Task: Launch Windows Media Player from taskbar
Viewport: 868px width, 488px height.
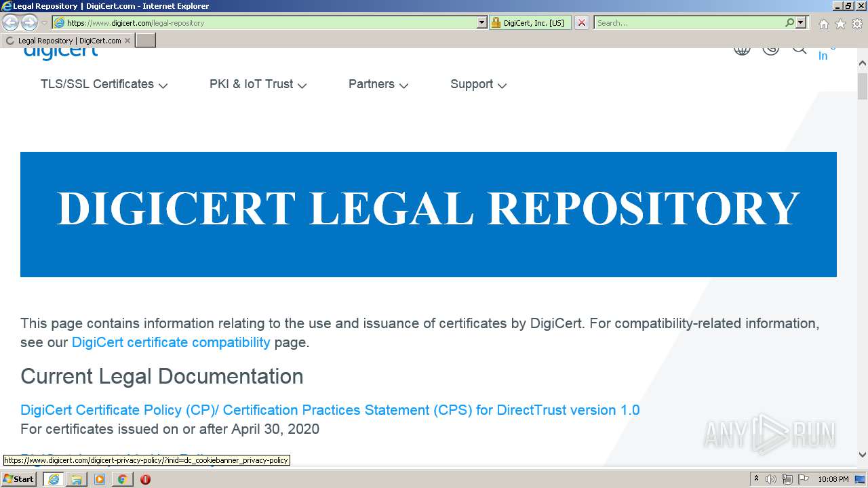Action: click(x=100, y=479)
